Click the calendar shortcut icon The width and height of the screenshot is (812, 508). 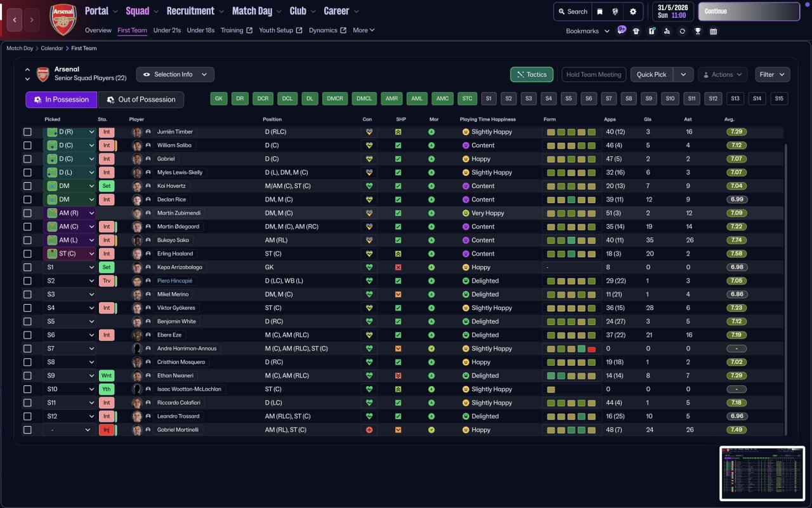point(713,31)
